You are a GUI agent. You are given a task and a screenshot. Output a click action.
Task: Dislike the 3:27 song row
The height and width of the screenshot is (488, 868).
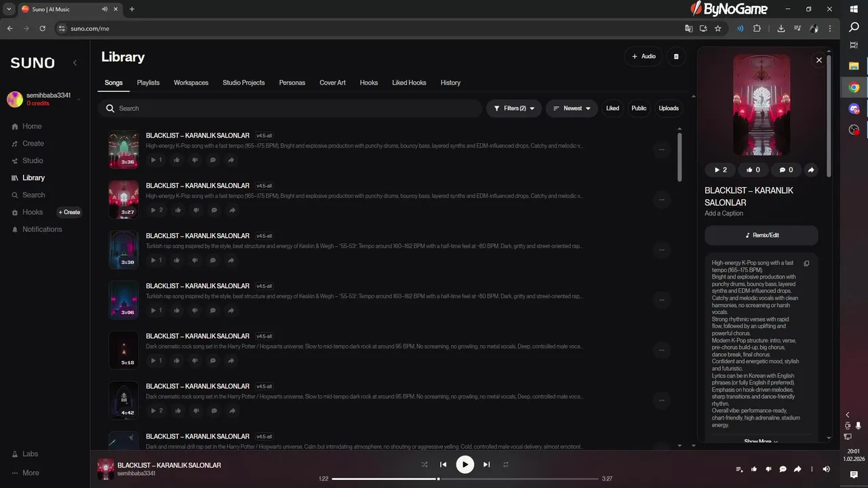pos(195,210)
